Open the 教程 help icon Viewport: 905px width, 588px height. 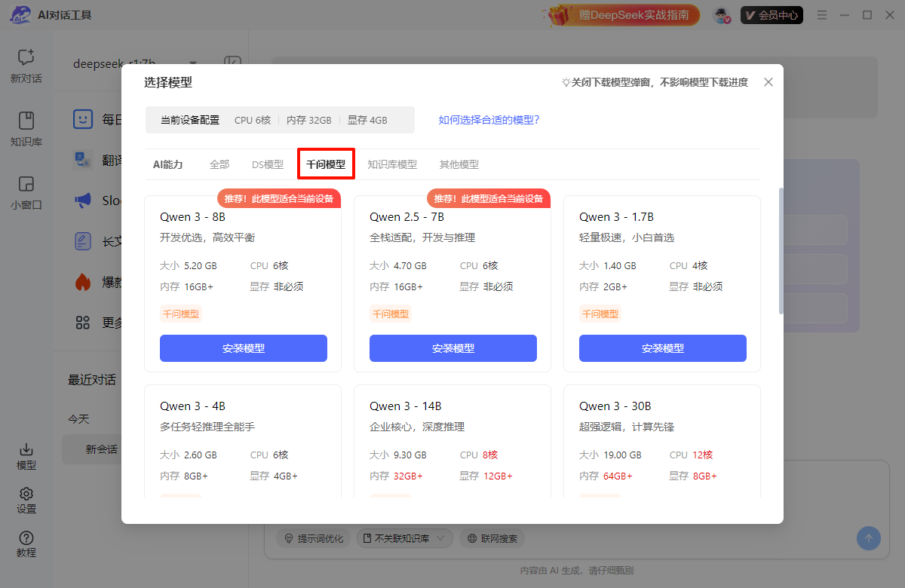pyautogui.click(x=26, y=537)
